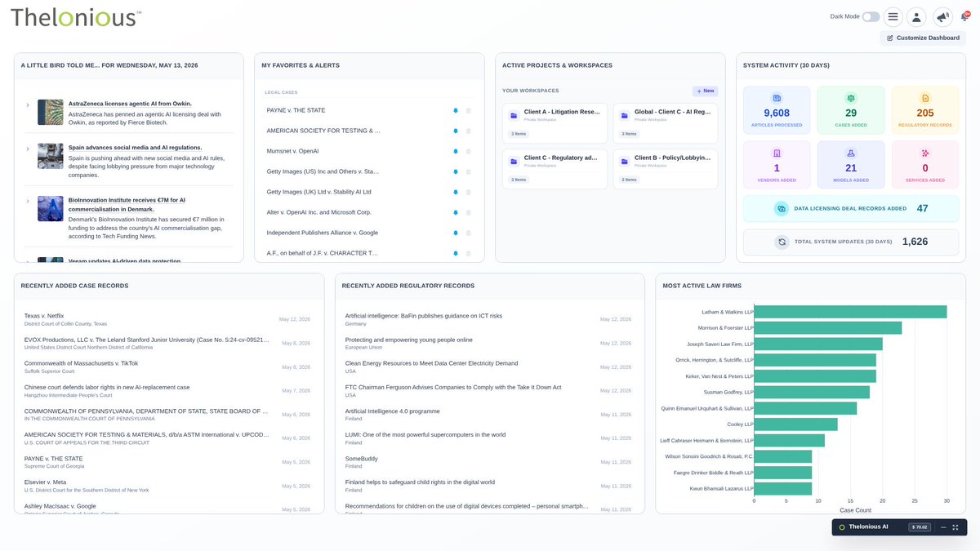Open the Texas v. Netflix case record

pyautogui.click(x=44, y=316)
